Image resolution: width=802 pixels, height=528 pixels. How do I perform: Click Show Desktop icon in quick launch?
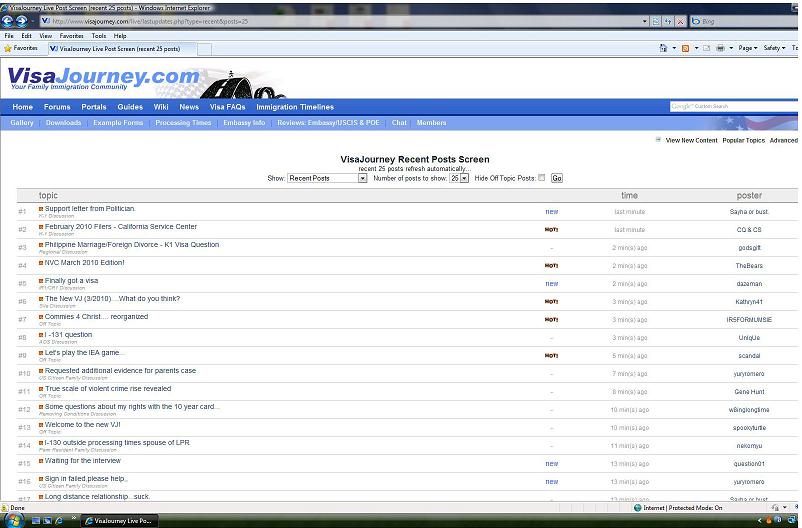(x=36, y=520)
